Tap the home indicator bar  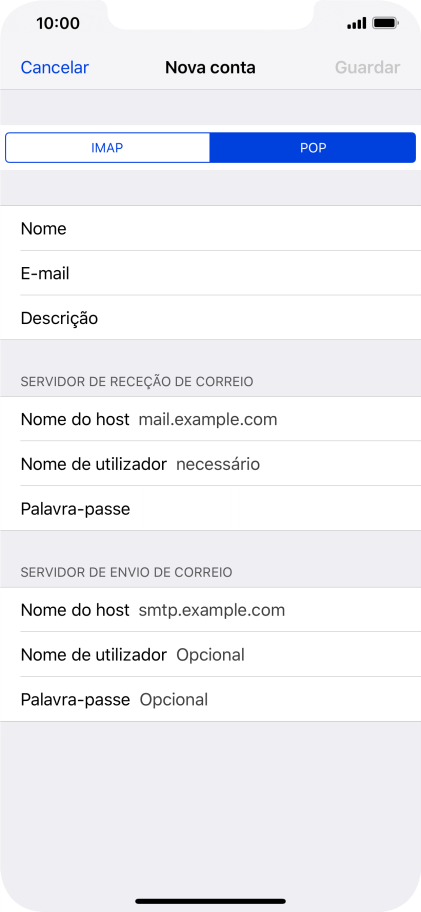210,901
